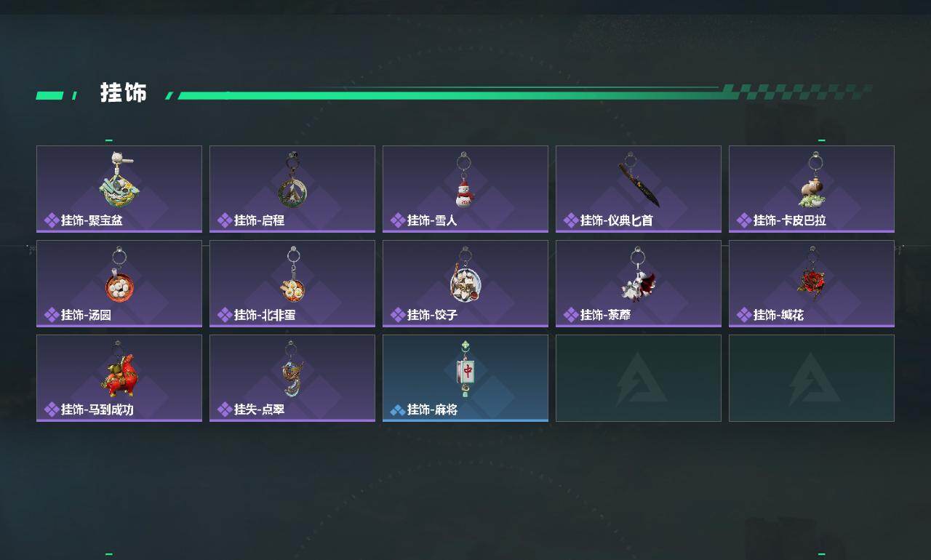Click purple rarity diamond beside 挂饰-雪人
931x560 pixels.
[398, 220]
